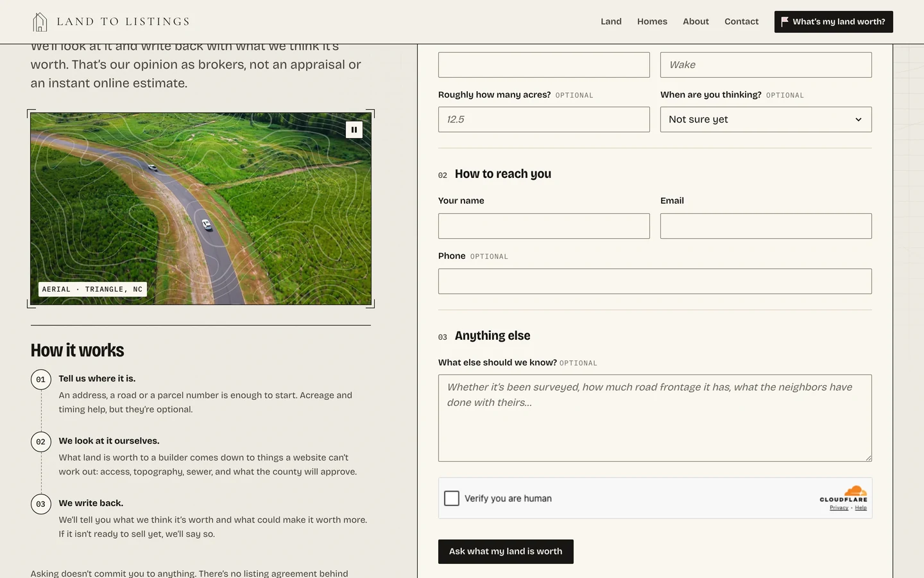Click the Land to Listings wordmark
The height and width of the screenshot is (578, 924).
pos(123,22)
